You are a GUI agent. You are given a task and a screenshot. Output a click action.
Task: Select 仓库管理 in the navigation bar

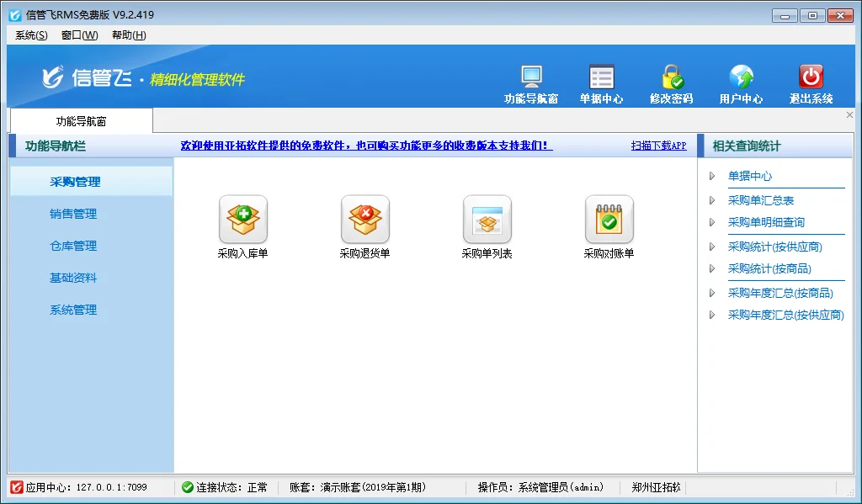click(73, 246)
